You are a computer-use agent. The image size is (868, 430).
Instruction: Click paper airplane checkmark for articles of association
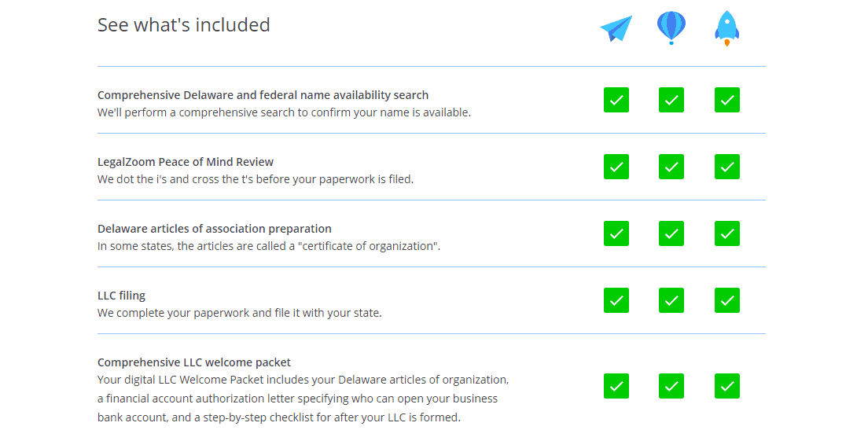coord(616,233)
